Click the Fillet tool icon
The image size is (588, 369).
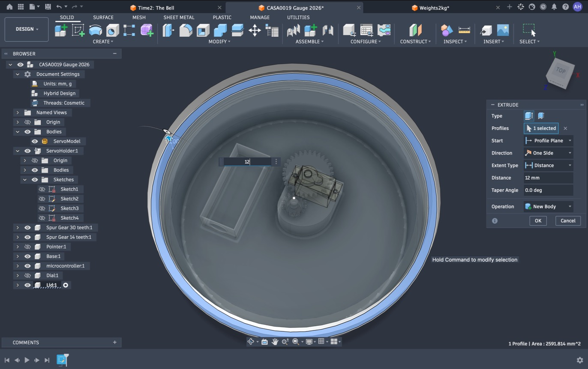(x=186, y=30)
